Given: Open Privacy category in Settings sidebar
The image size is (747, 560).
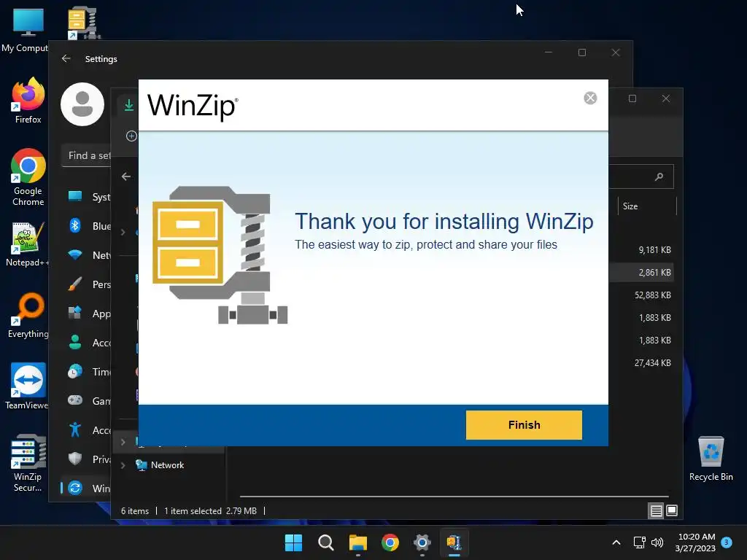Looking at the screenshot, I should click(88, 459).
